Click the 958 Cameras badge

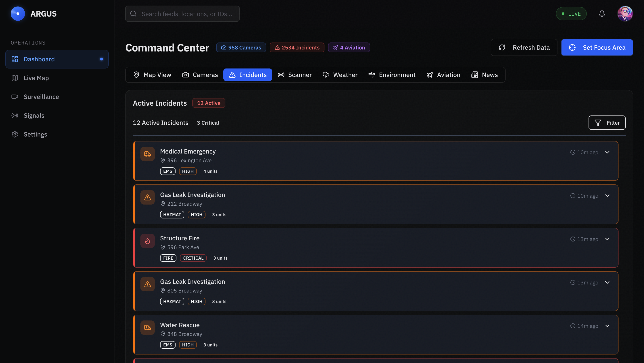coord(241,47)
